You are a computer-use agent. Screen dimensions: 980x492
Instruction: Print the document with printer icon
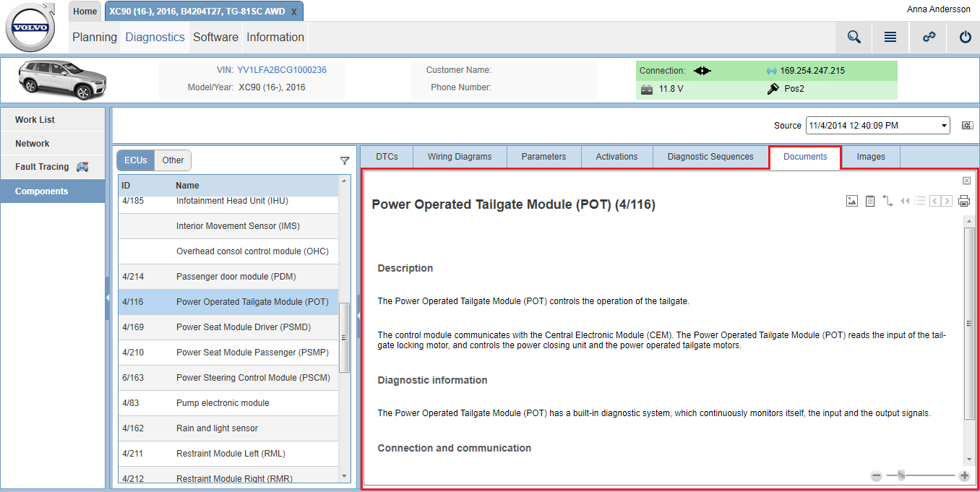click(964, 201)
